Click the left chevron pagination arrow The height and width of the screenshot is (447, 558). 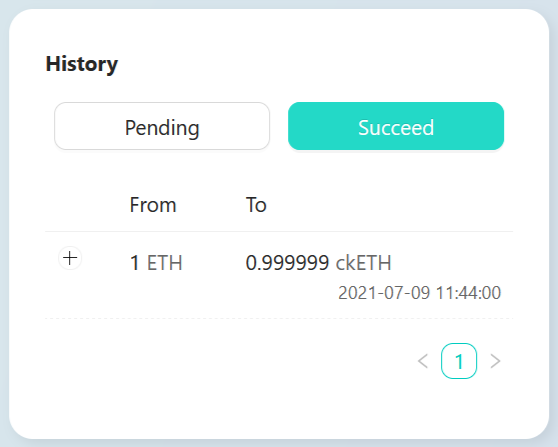(x=423, y=361)
